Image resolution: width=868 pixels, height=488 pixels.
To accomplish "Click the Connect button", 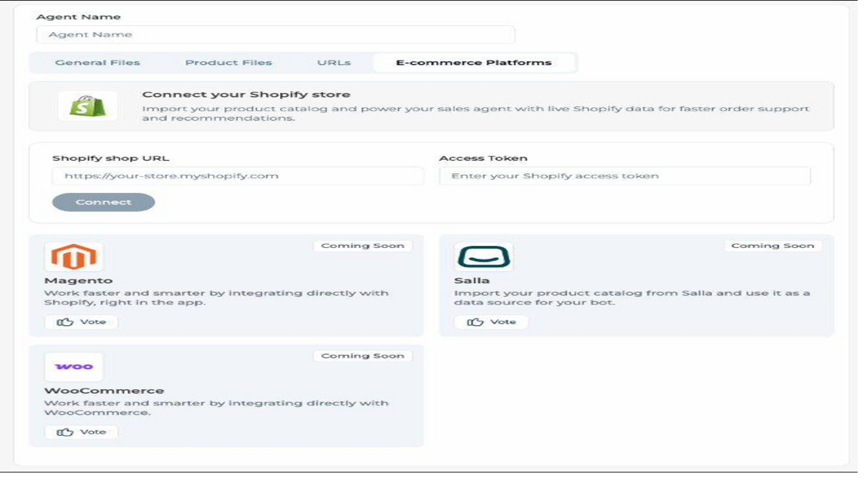I will [x=104, y=202].
